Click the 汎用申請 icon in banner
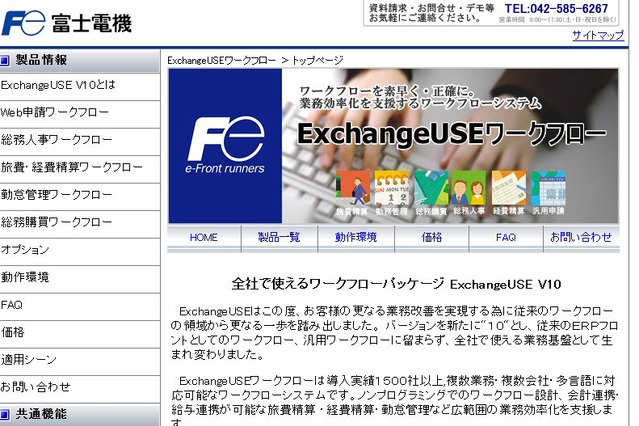 pyautogui.click(x=548, y=188)
